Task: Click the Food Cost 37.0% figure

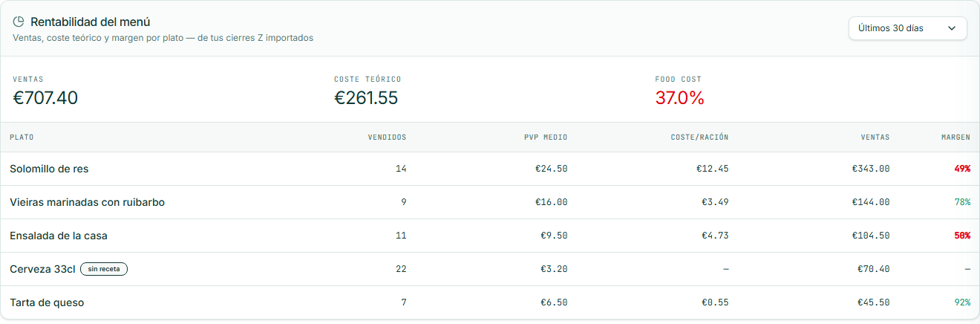Action: click(x=679, y=97)
